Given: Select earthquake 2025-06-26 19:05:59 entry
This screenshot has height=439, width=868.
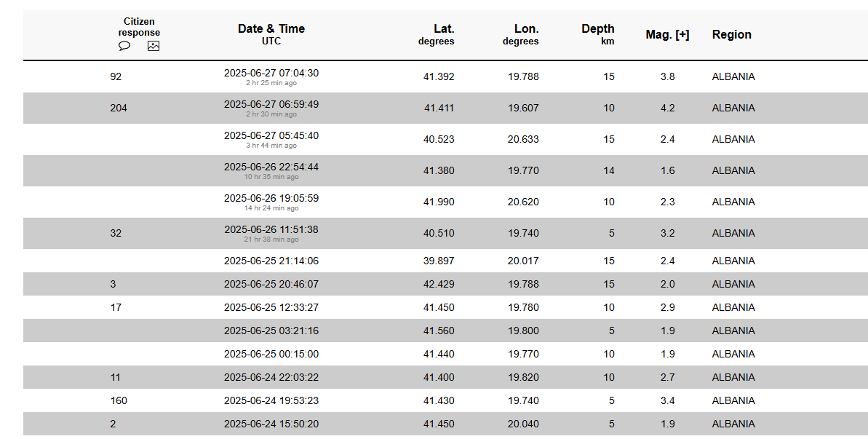Looking at the screenshot, I should 271,198.
